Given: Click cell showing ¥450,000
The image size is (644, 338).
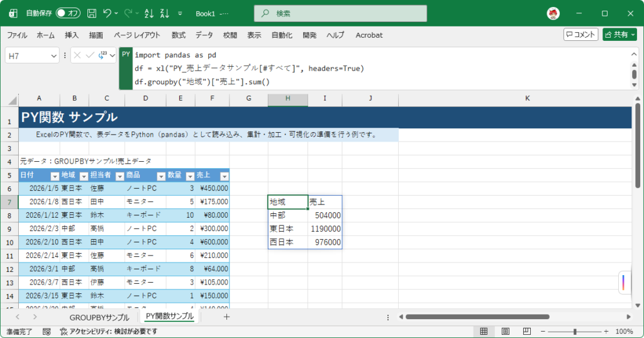Looking at the screenshot, I should (213, 188).
